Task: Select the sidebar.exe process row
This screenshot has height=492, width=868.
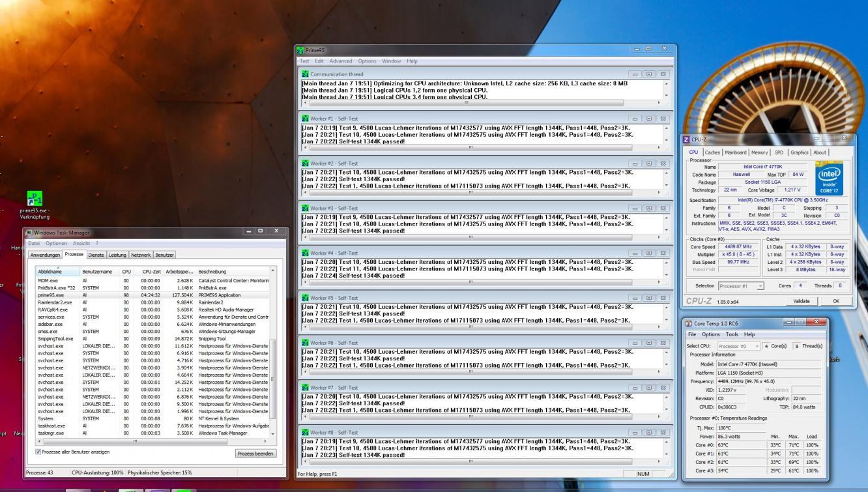Action: coord(152,324)
